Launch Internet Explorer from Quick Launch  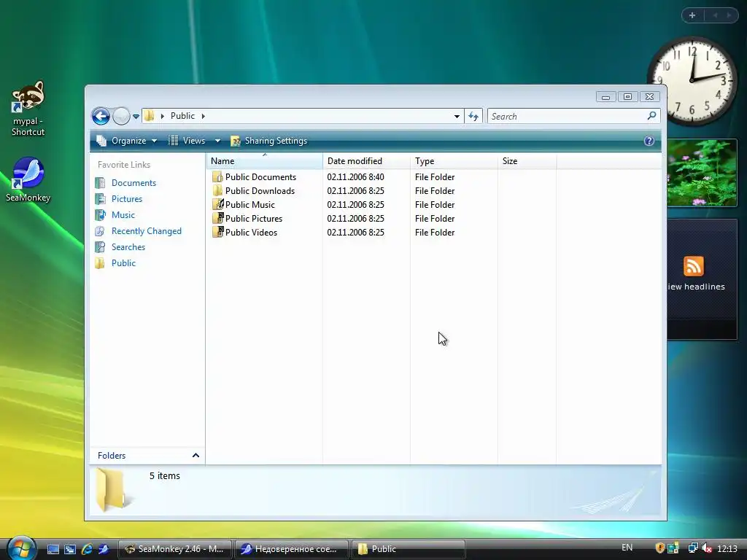(x=87, y=549)
